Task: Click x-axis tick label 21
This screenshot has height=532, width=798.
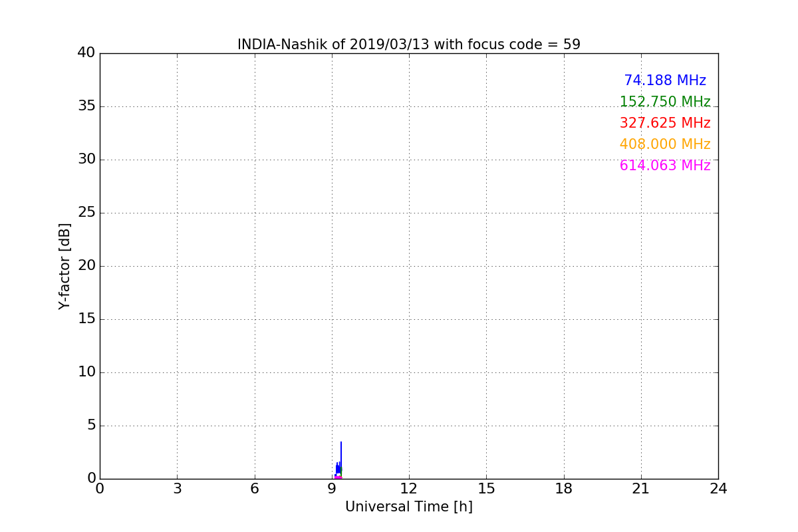Action: point(641,489)
